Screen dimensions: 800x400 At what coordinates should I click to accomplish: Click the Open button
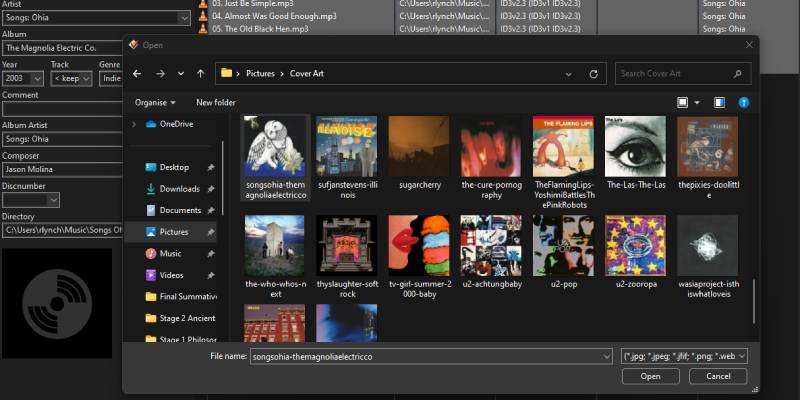pos(651,377)
